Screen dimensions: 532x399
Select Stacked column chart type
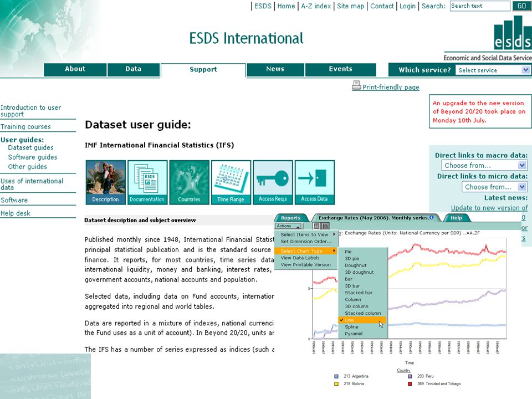(x=362, y=313)
